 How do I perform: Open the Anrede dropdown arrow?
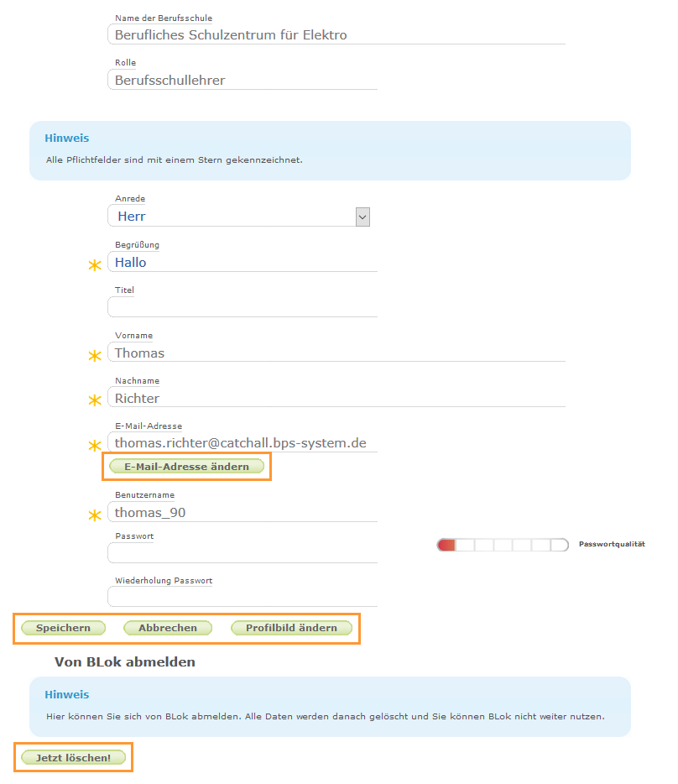[x=362, y=216]
